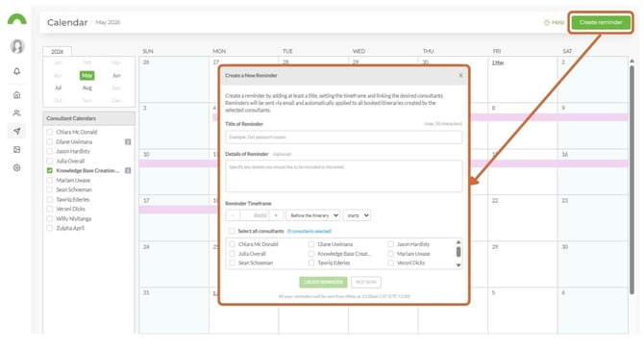
Task: Select Apr in month picker
Action: click(58, 76)
